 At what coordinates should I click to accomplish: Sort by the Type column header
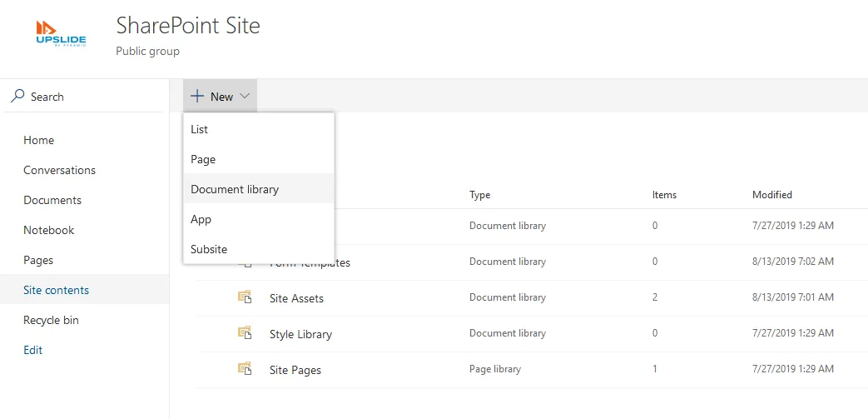pyautogui.click(x=479, y=195)
